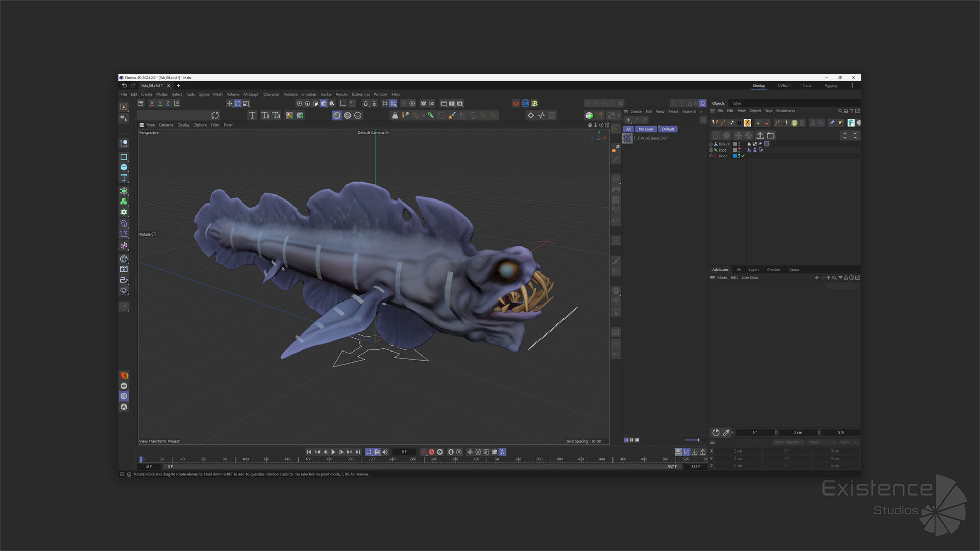Click the Render View clapperboard icon
The width and height of the screenshot is (980, 551).
(x=444, y=103)
